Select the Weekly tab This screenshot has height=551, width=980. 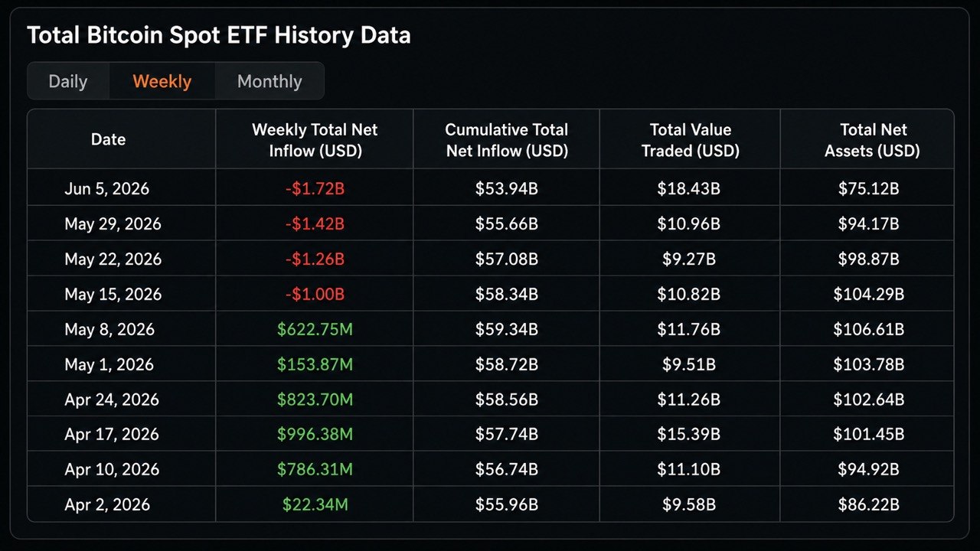162,81
